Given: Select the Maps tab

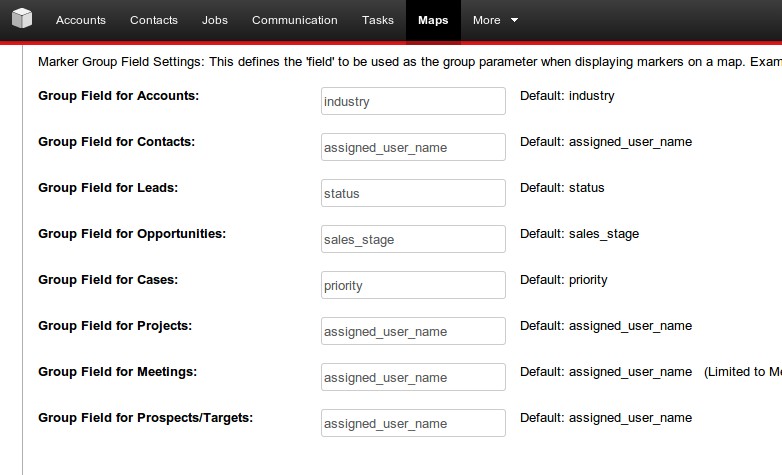Looking at the screenshot, I should (433, 20).
